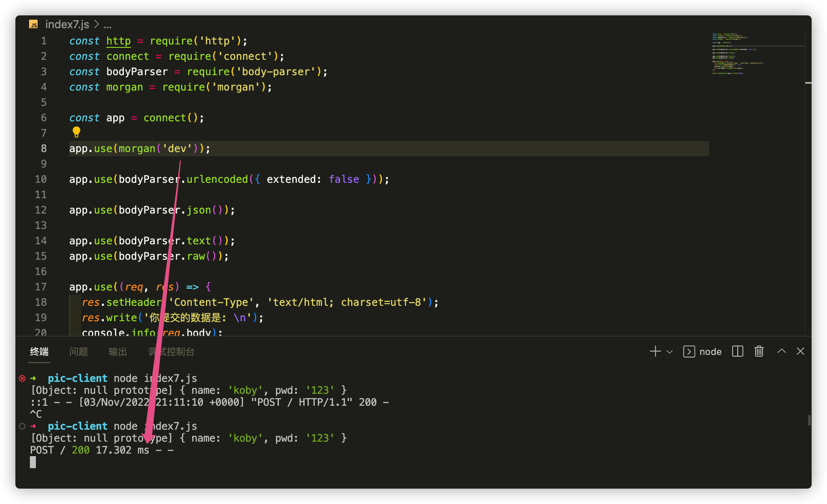Click line number 17 in gutter
Image resolution: width=827 pixels, height=504 pixels.
(41, 287)
